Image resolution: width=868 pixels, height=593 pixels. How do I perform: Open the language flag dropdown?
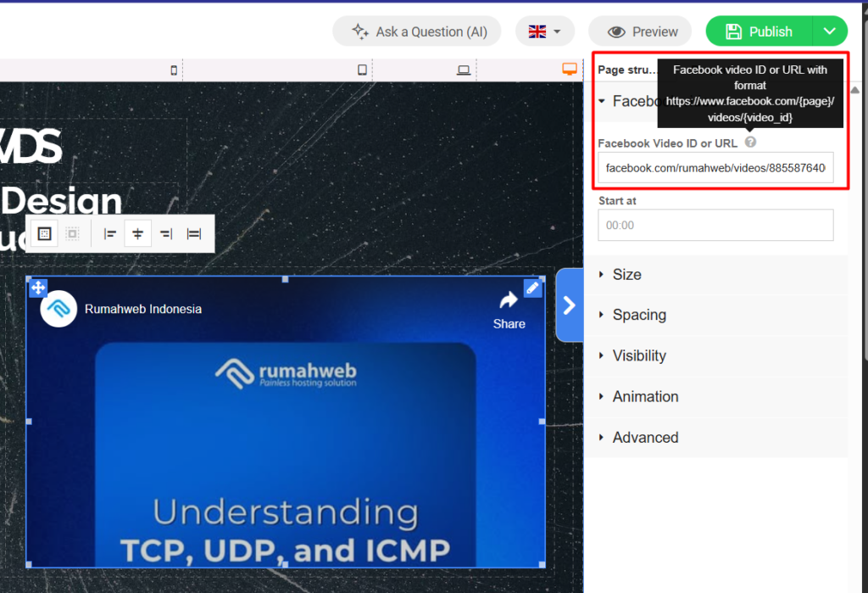click(544, 31)
